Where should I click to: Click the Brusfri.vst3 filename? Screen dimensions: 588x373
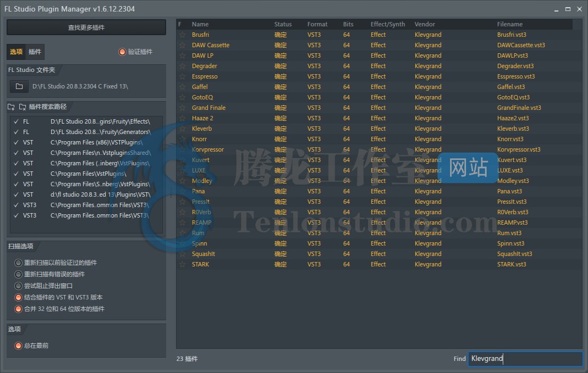(512, 35)
